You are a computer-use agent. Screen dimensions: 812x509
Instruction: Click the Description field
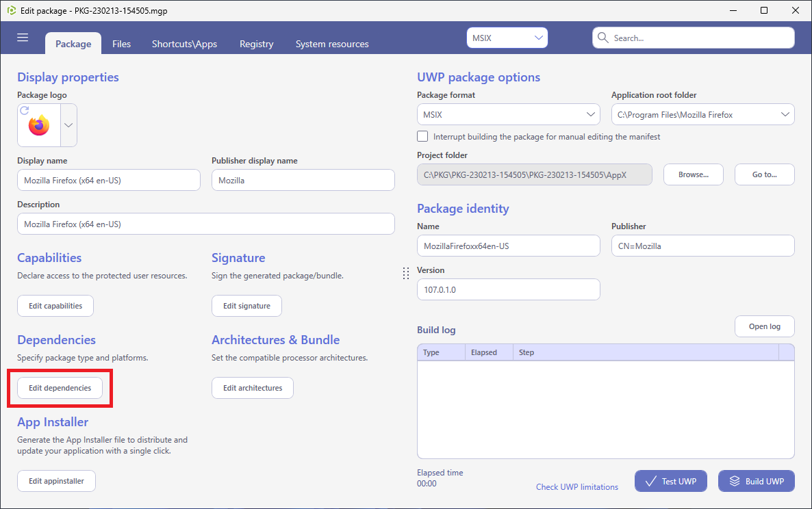pyautogui.click(x=206, y=224)
